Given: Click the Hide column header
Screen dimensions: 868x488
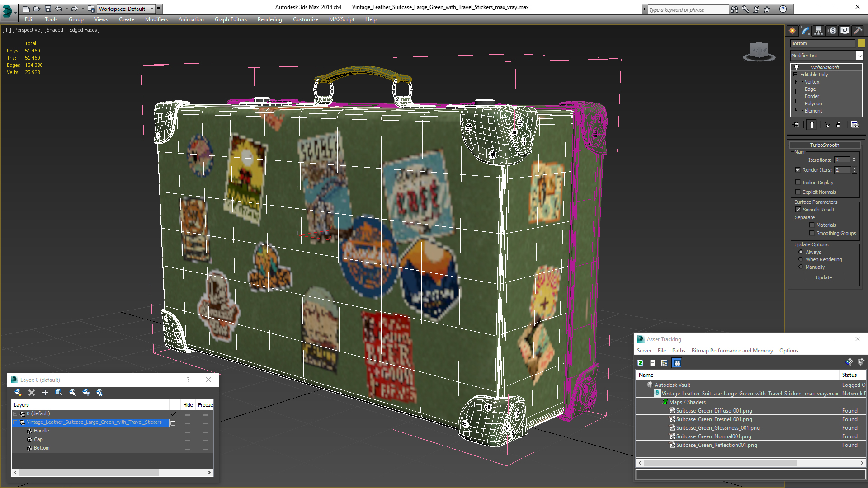Looking at the screenshot, I should click(188, 405).
